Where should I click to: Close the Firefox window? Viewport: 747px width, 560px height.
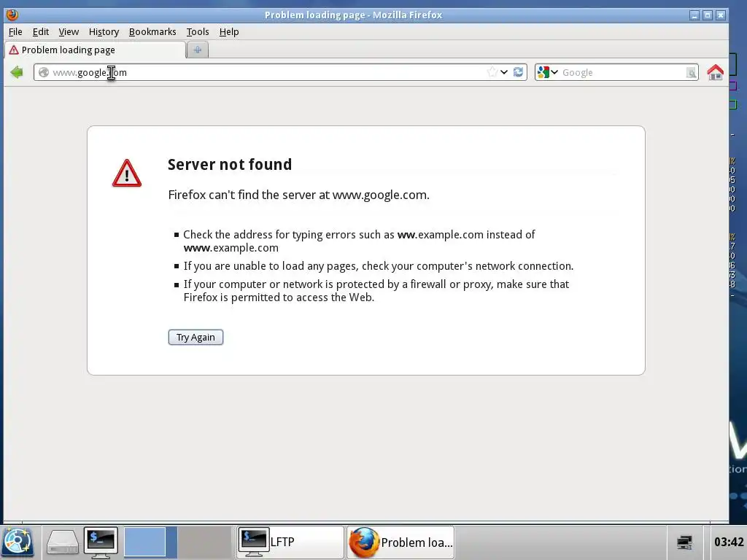(721, 15)
